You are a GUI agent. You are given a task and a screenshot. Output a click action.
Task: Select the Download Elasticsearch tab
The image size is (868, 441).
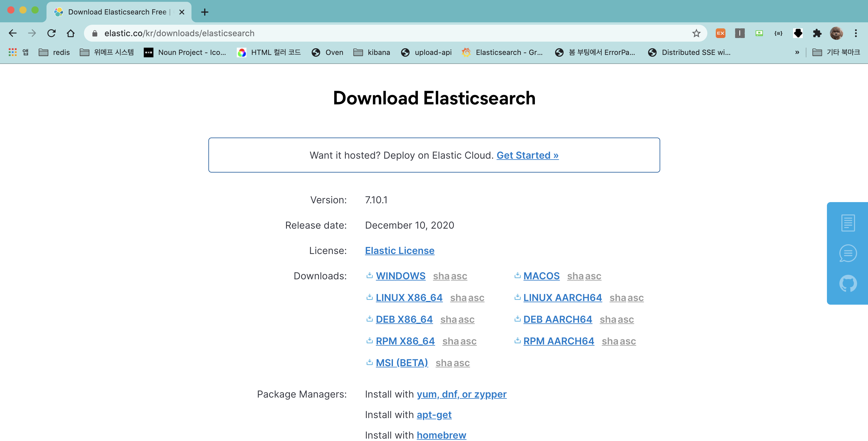117,12
